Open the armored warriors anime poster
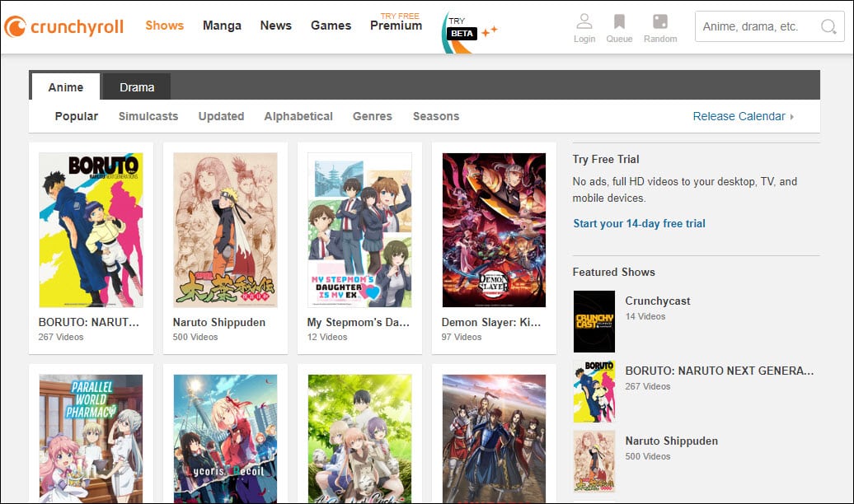The image size is (854, 504). click(x=494, y=439)
